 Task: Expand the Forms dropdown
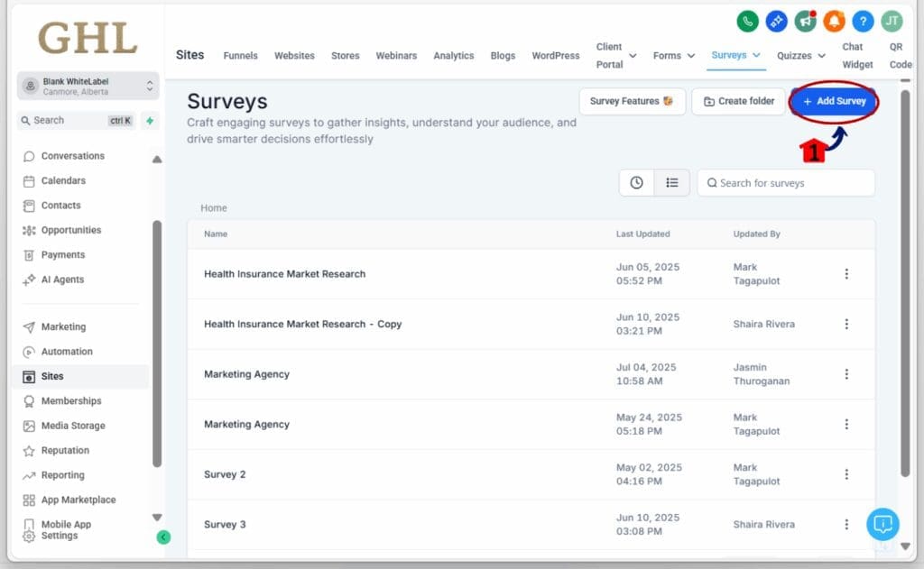674,55
